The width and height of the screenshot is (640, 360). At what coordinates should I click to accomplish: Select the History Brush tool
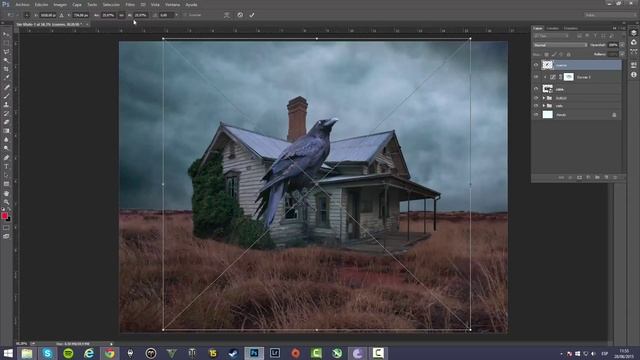[6, 113]
